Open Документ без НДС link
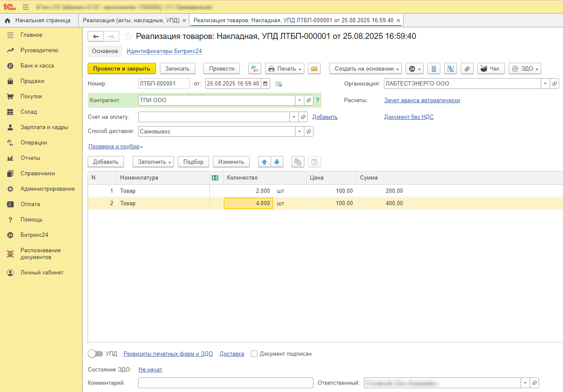This screenshot has height=392, width=563. pos(409,117)
